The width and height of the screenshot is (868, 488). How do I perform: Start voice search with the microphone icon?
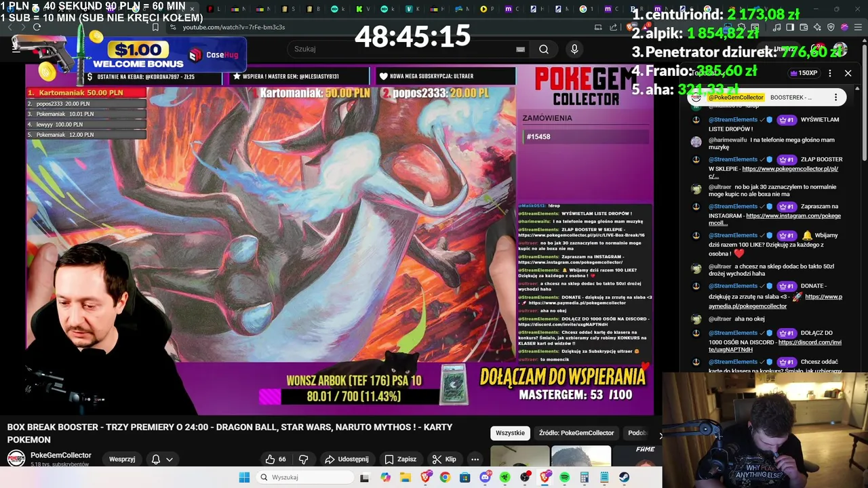[574, 49]
